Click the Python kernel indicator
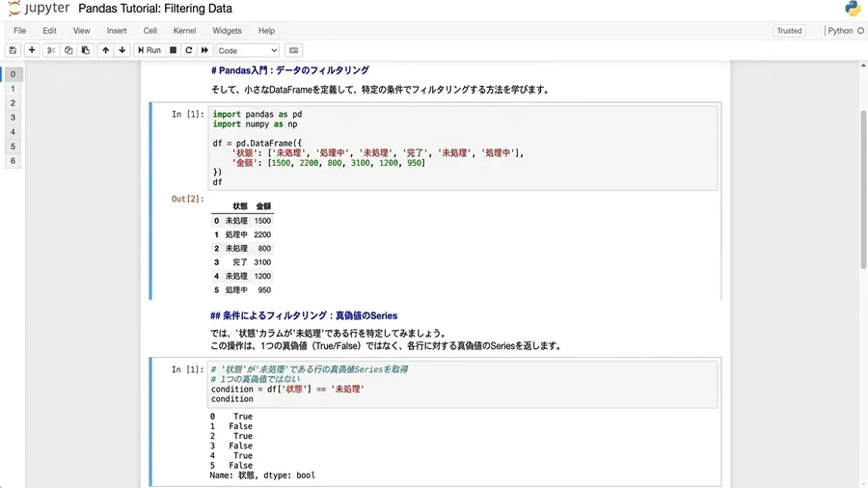Image resolution: width=868 pixels, height=488 pixels. (840, 31)
